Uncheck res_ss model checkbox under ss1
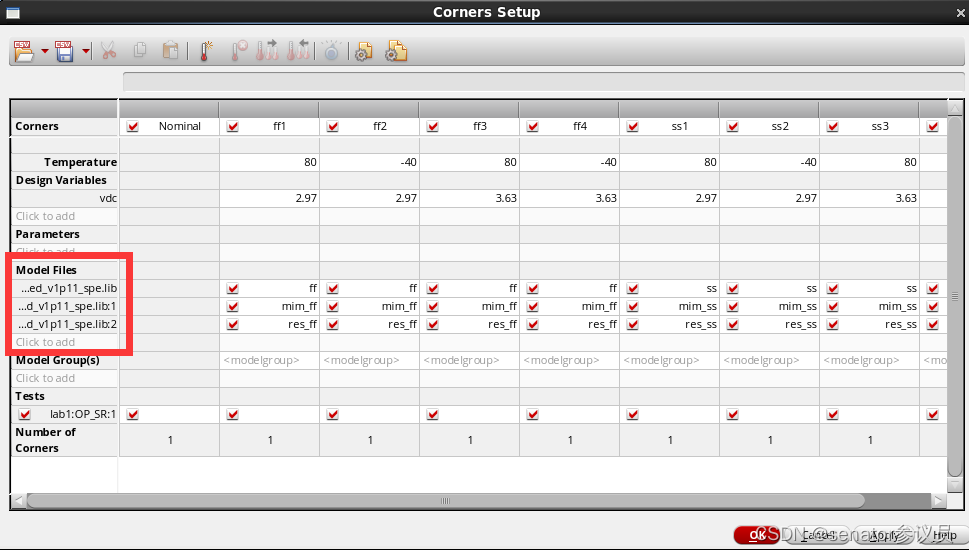Image resolution: width=969 pixels, height=554 pixels. [633, 324]
